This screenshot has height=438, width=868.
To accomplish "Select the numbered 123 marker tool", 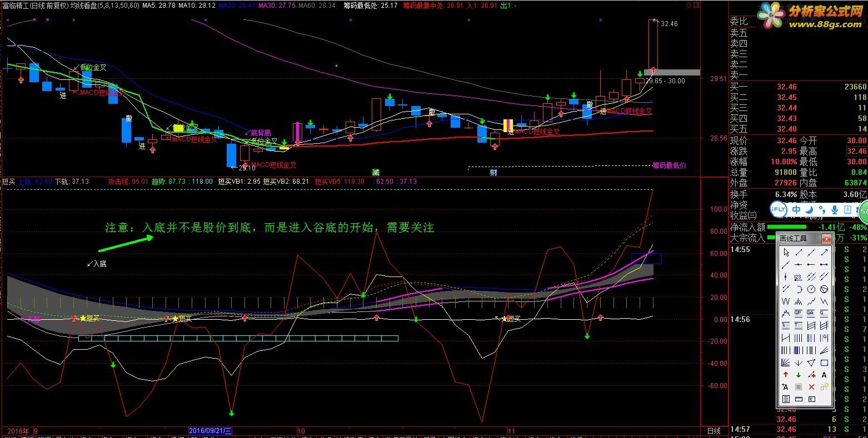I will pos(799,276).
